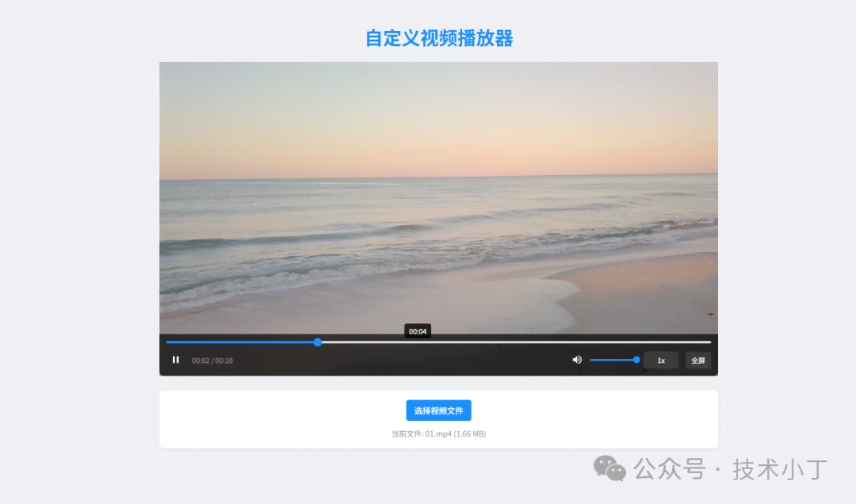The width and height of the screenshot is (856, 504).
Task: Click the 公众号 · 技术小丁 watermark text
Action: click(x=731, y=468)
